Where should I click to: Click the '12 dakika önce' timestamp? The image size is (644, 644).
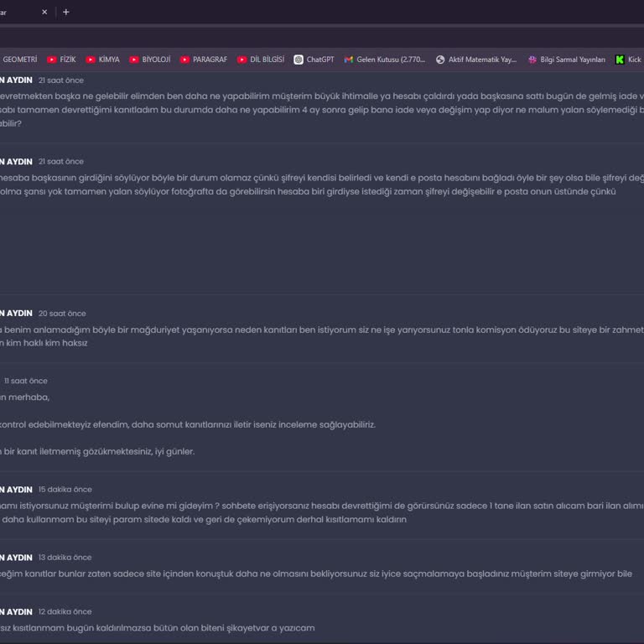65,611
